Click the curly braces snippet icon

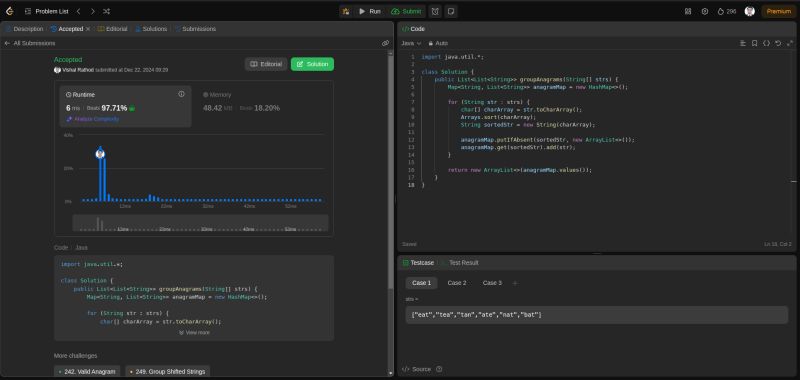click(x=766, y=43)
